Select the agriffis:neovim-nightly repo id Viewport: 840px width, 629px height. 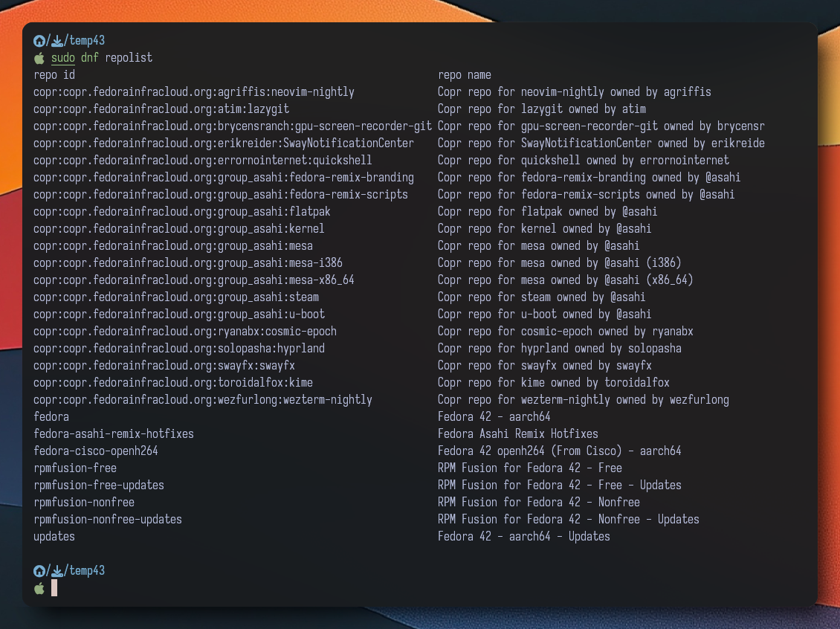click(x=194, y=92)
